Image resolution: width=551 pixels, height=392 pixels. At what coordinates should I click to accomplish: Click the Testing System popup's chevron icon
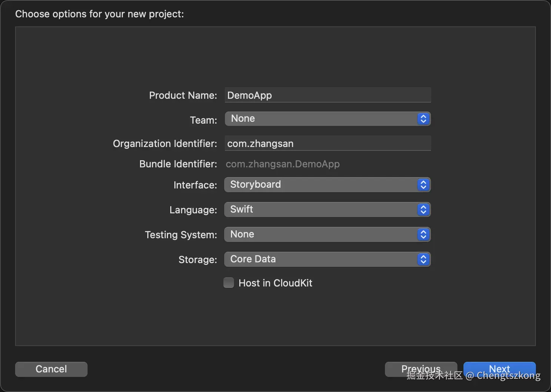tap(423, 234)
